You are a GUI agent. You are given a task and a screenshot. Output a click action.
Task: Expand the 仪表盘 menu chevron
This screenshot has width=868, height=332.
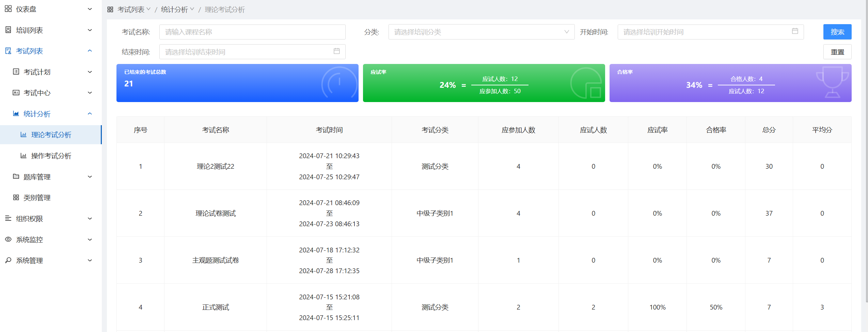90,9
